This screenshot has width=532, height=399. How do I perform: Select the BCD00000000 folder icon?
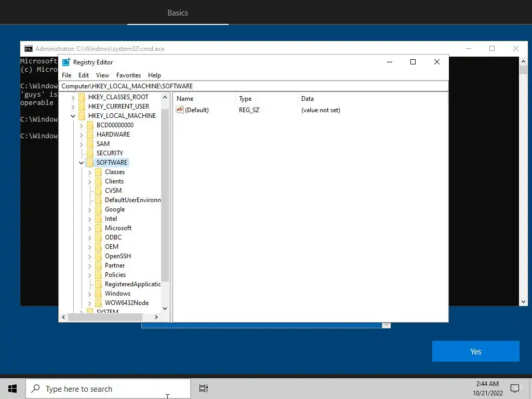coord(90,125)
